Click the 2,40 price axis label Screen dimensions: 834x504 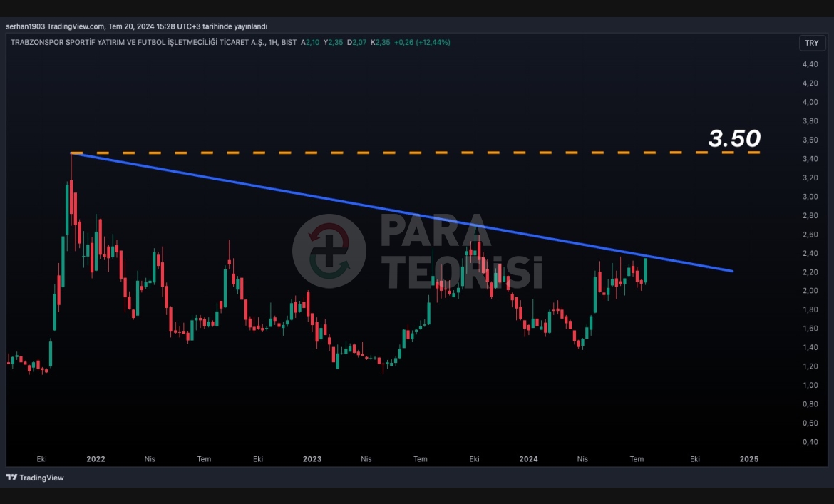[x=810, y=253]
